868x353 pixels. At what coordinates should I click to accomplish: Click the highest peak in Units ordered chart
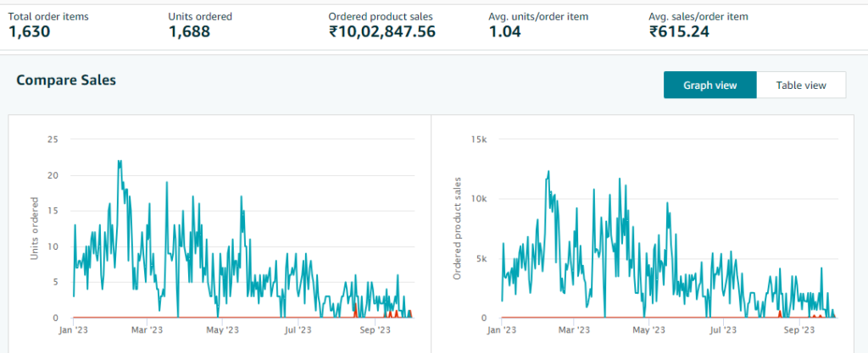point(120,162)
